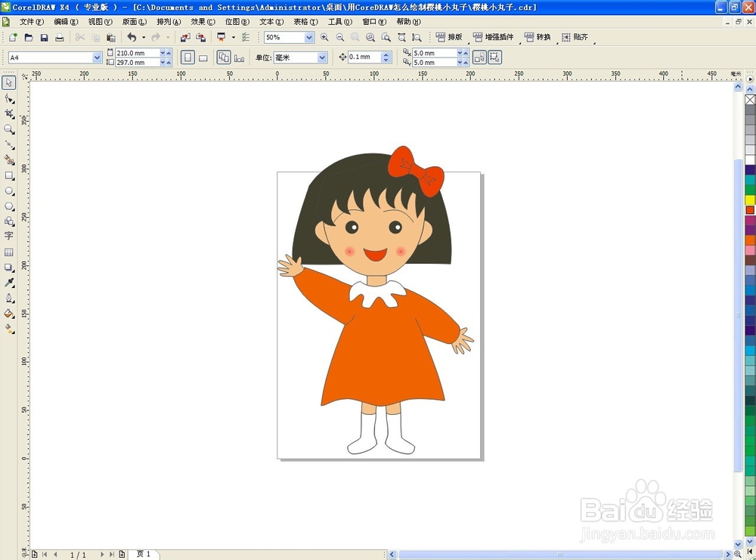756x560 pixels.
Task: Select the Freehand tool
Action: coord(8,144)
